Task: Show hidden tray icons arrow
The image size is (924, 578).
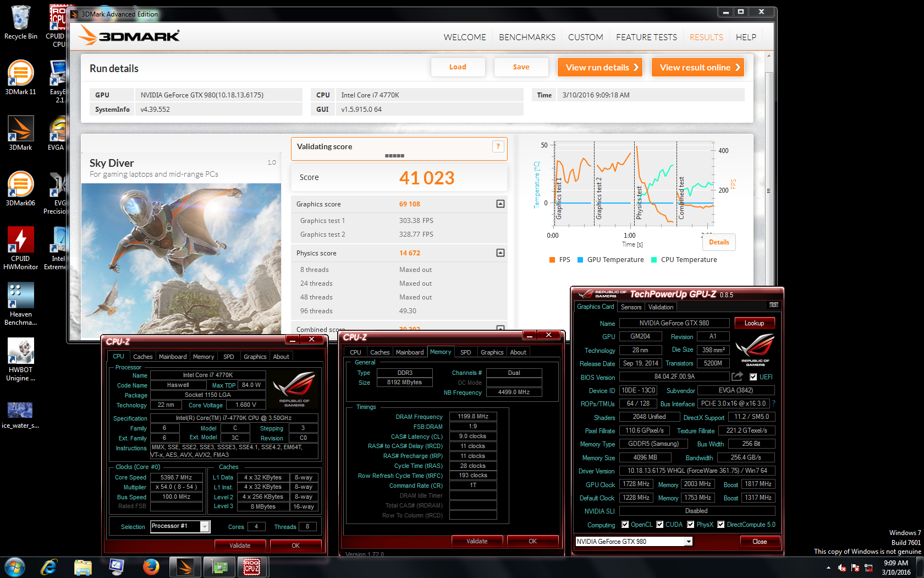Action: click(x=828, y=568)
